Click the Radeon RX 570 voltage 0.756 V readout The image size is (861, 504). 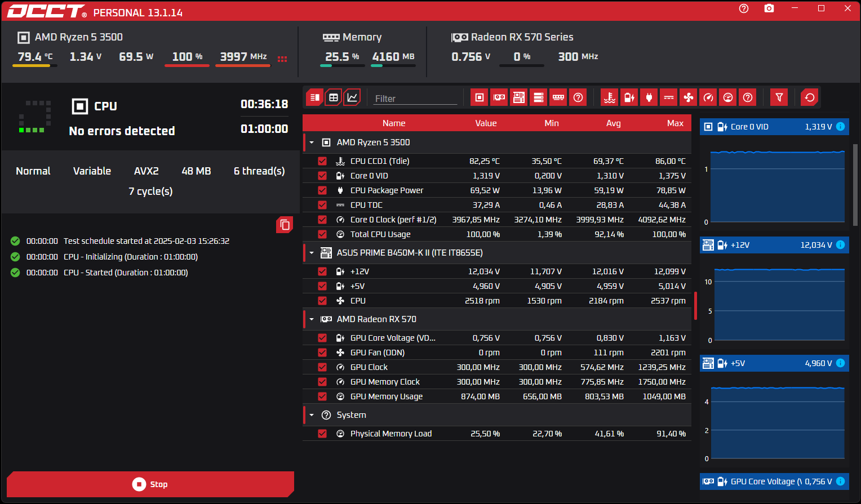(x=471, y=56)
